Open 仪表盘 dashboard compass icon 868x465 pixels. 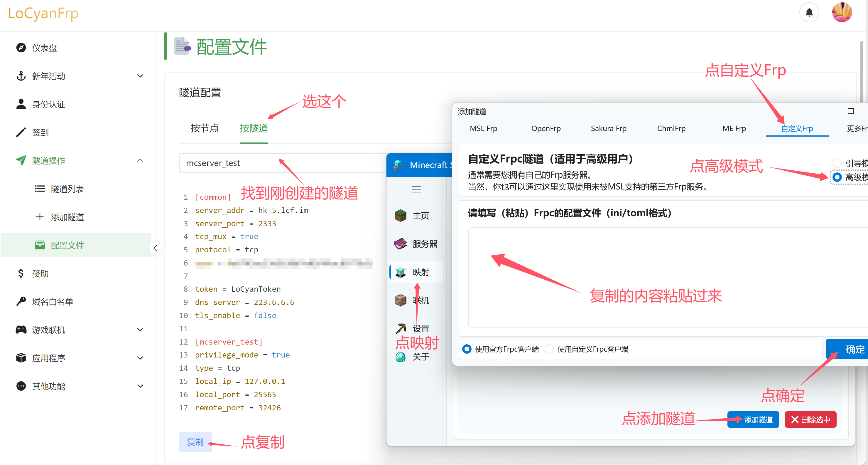[21, 48]
